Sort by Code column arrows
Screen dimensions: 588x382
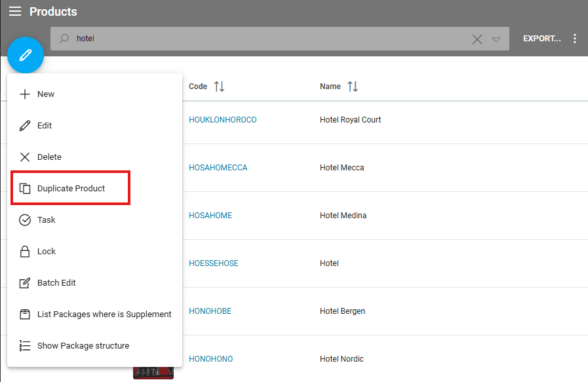click(219, 86)
